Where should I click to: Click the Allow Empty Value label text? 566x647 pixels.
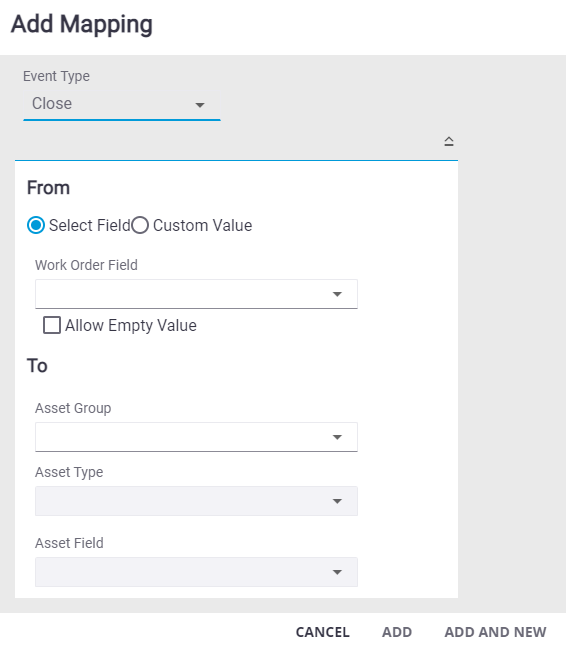[131, 326]
